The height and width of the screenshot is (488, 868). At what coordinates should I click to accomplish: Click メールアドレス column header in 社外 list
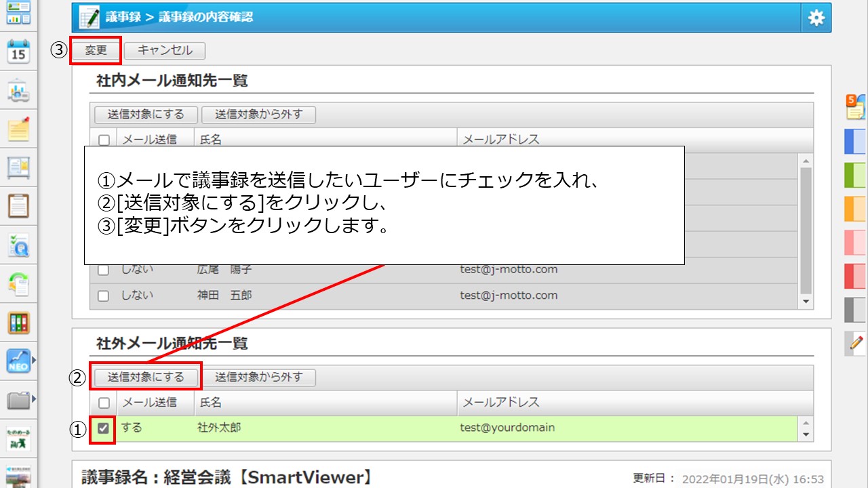pos(500,403)
